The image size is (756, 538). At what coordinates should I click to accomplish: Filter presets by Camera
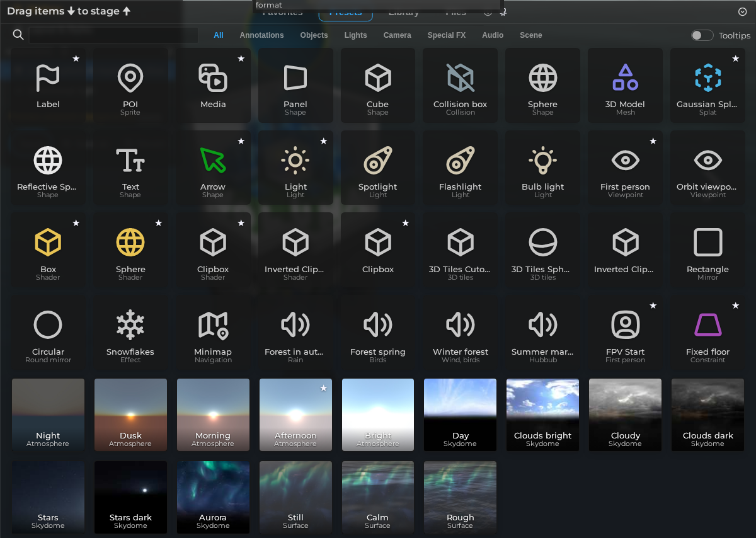coord(397,35)
